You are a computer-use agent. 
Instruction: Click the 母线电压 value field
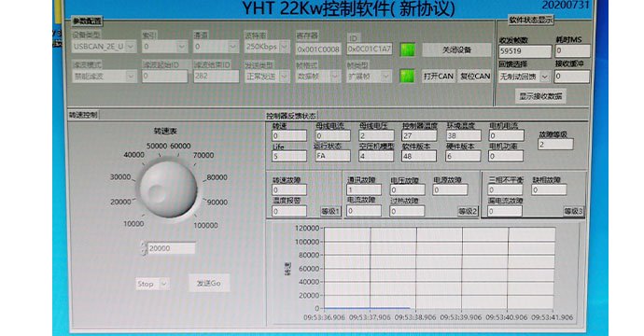(376, 135)
